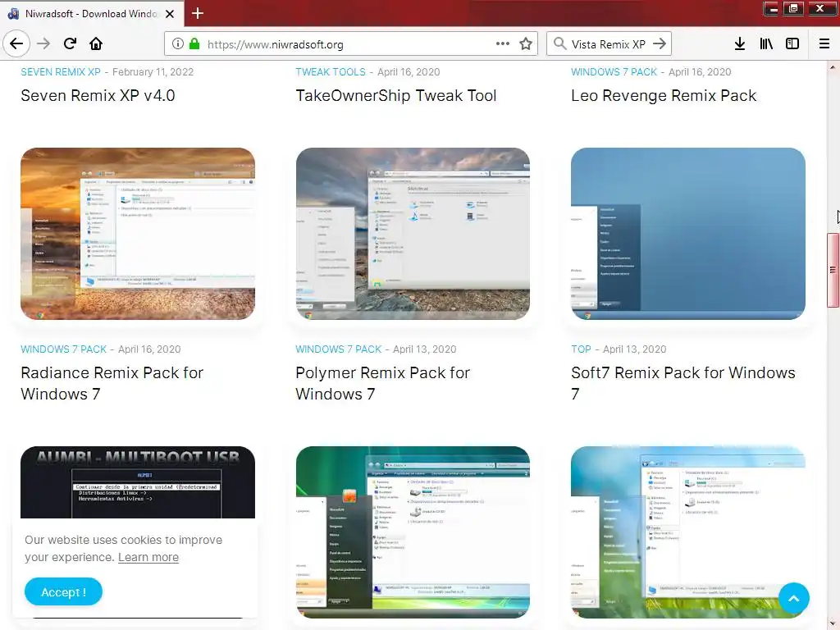Open the TOP category link
Image resolution: width=840 pixels, height=630 pixels.
click(582, 349)
